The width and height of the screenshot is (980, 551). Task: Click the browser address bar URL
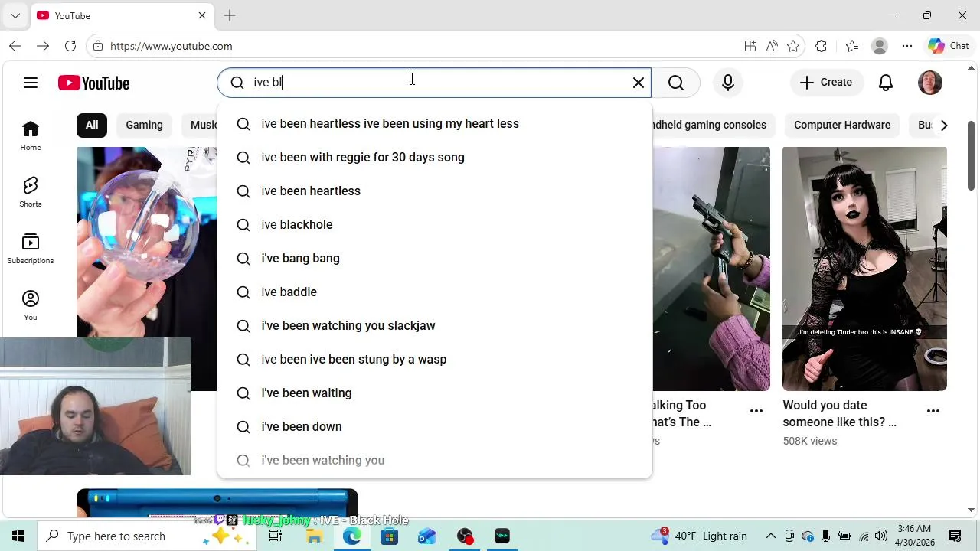click(171, 46)
